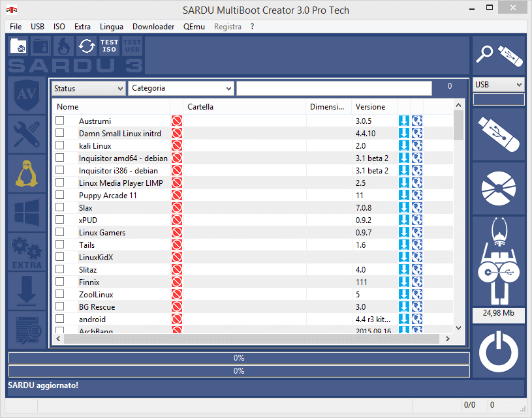532x418 pixels.
Task: Click vertical scrollbar down arrow
Action: (458, 328)
